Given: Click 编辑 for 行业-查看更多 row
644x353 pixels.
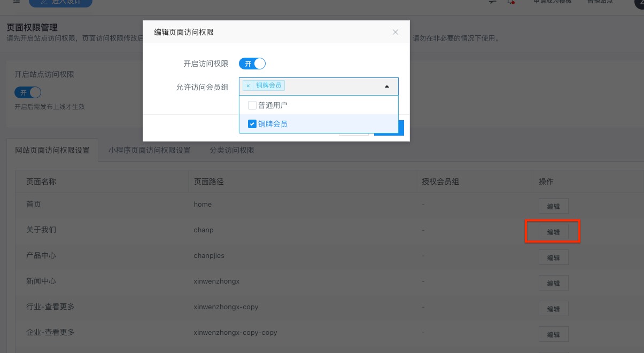Looking at the screenshot, I should [x=553, y=309].
